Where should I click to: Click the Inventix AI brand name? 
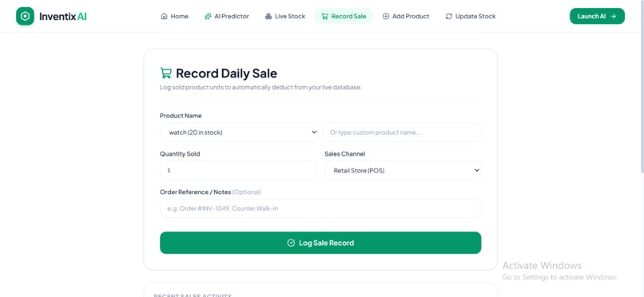(63, 17)
